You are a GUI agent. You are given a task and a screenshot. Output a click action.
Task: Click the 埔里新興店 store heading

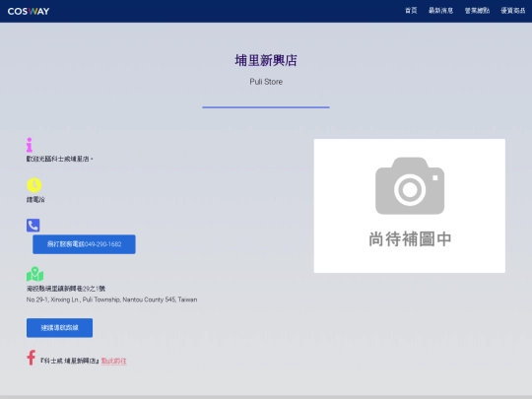point(266,60)
